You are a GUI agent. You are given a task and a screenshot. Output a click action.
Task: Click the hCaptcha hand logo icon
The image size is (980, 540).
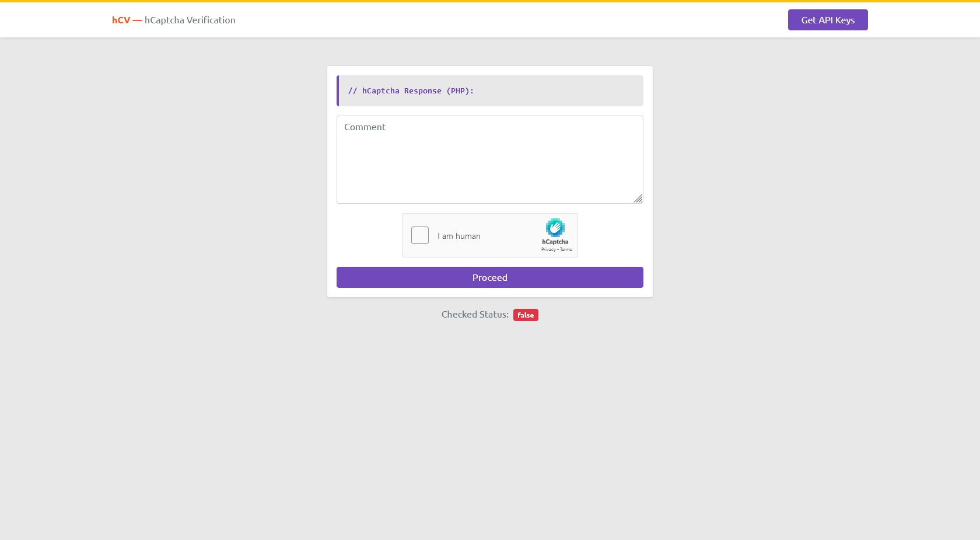555,228
